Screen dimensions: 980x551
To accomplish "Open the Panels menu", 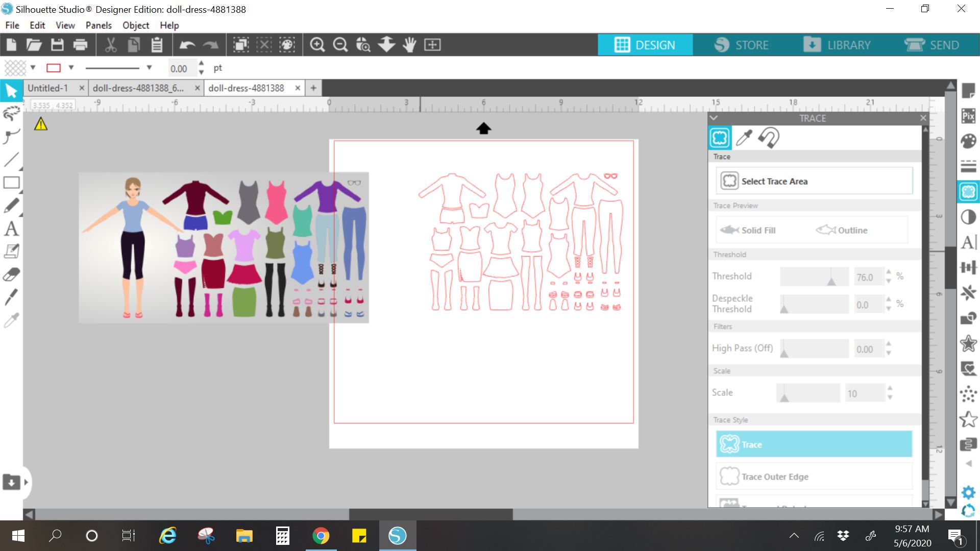I will 99,25.
